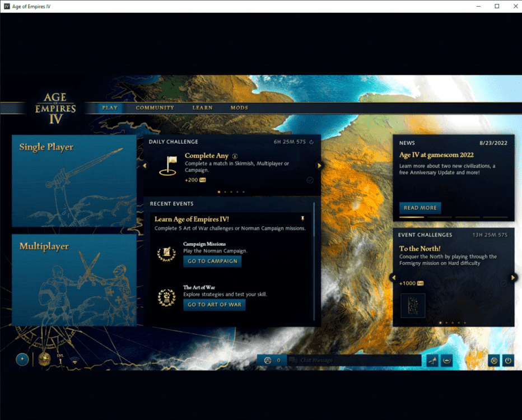Image resolution: width=522 pixels, height=420 pixels.
Task: Click the Chat Message input field
Action: point(355,361)
